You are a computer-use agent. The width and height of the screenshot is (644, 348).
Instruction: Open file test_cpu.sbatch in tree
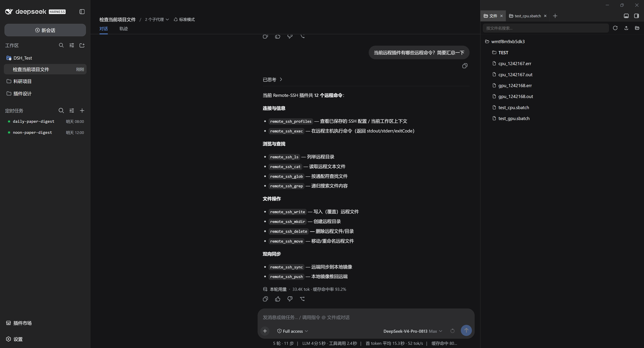510,108
